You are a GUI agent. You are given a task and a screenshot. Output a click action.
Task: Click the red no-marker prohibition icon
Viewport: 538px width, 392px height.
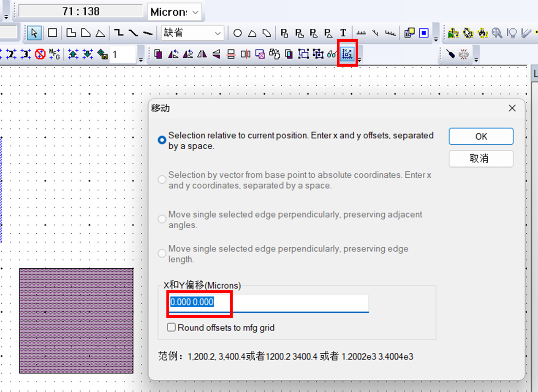click(41, 54)
